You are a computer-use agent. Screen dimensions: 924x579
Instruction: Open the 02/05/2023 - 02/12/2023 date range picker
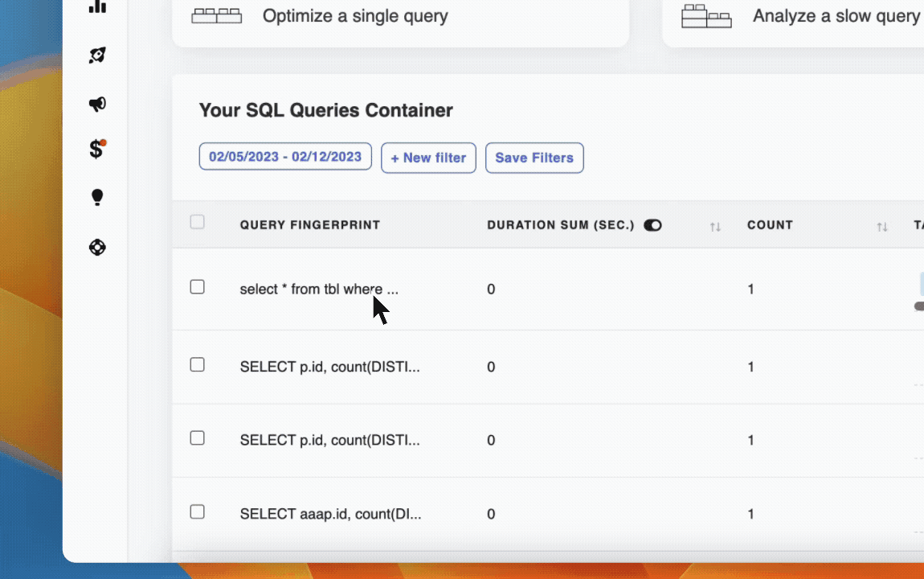[x=285, y=156]
